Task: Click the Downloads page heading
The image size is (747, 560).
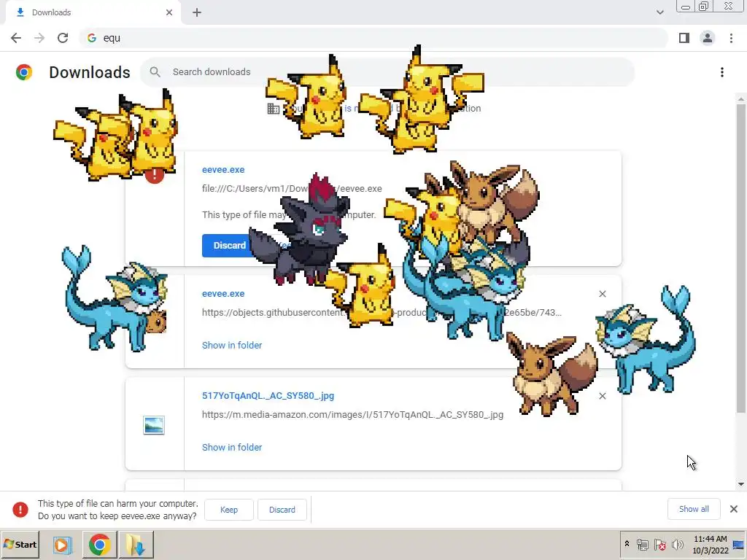Action: [90, 72]
